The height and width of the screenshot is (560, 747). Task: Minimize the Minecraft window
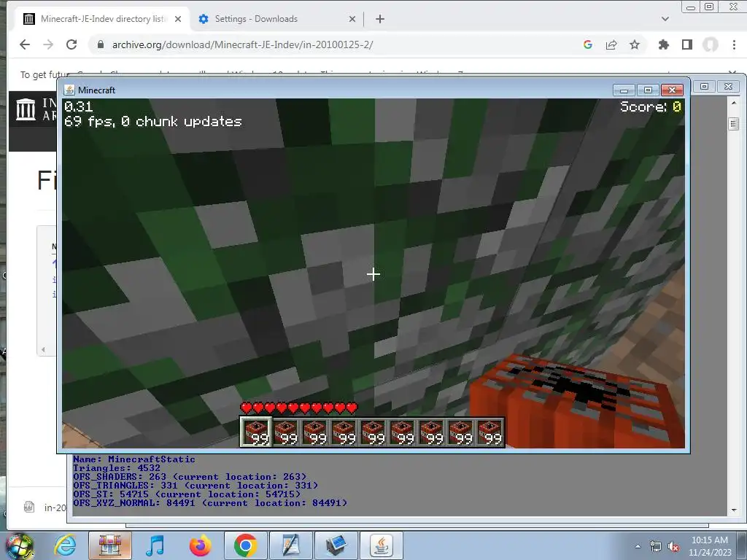pyautogui.click(x=624, y=90)
